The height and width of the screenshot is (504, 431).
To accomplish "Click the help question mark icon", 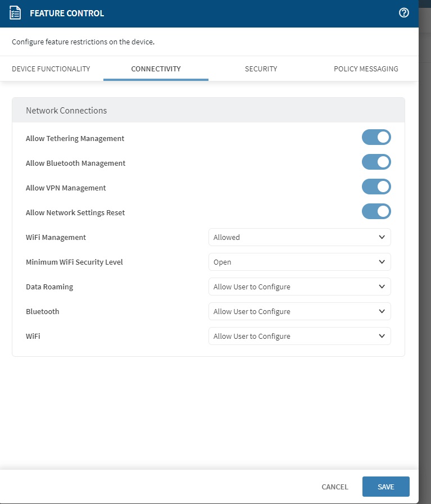I will [403, 13].
